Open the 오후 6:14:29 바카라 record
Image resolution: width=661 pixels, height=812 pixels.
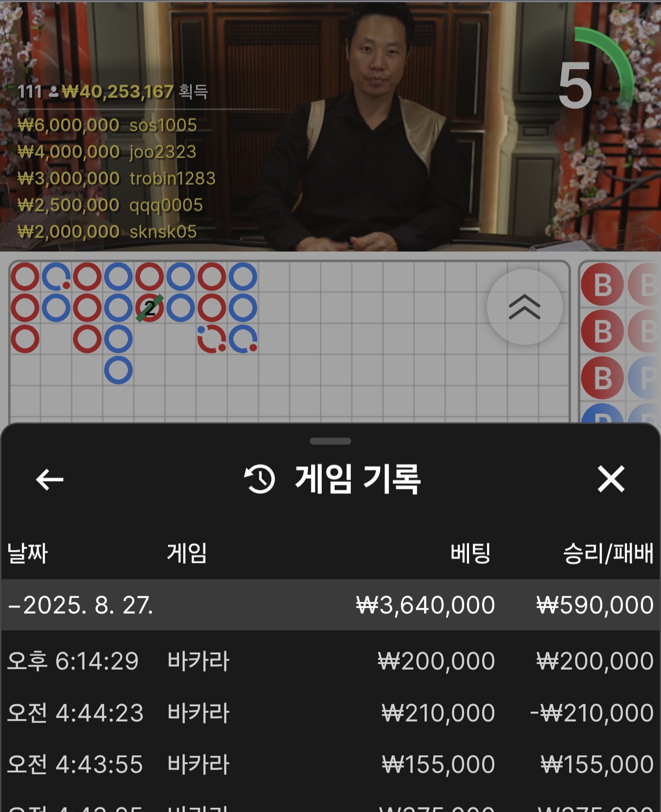pyautogui.click(x=330, y=661)
